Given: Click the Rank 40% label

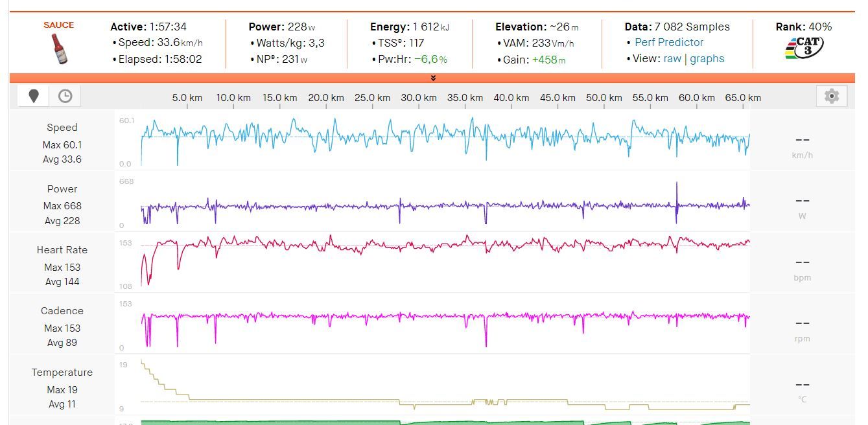Looking at the screenshot, I should click(x=803, y=27).
